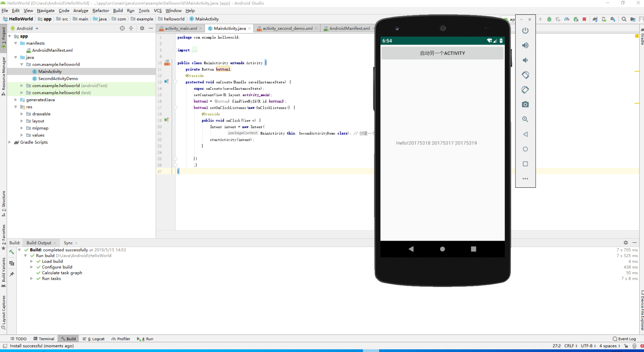Rotate emulator right
This screenshot has width=644, height=352.
525,90
